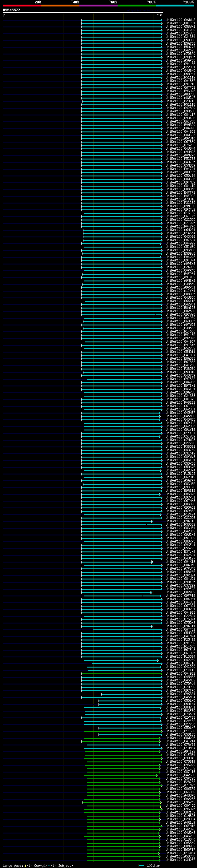Click label UniRef100_P15102
This screenshot has height=868, width=197.
[x=180, y=474]
